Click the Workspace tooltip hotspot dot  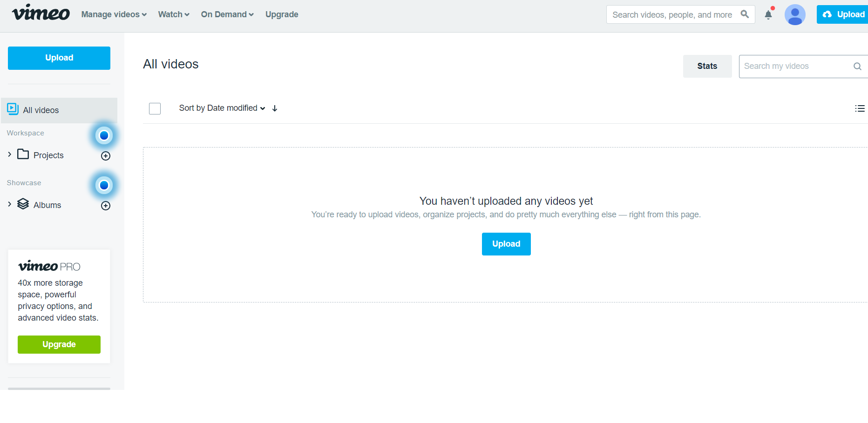104,135
